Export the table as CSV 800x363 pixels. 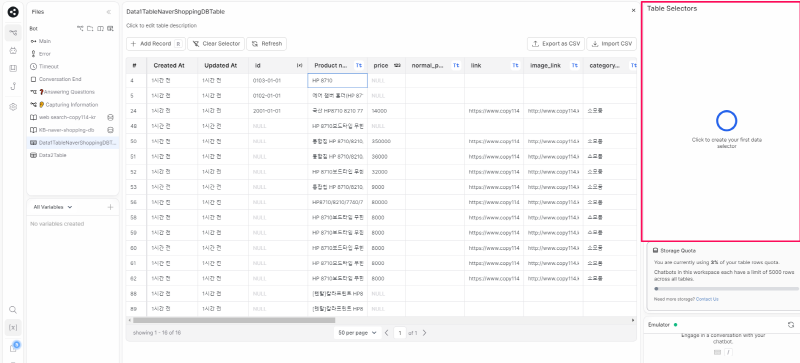pos(556,44)
